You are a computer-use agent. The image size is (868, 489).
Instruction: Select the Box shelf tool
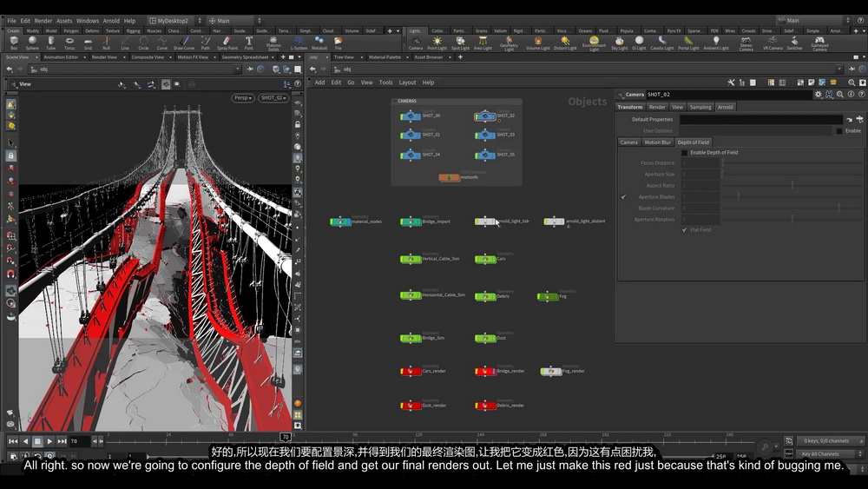click(x=14, y=43)
